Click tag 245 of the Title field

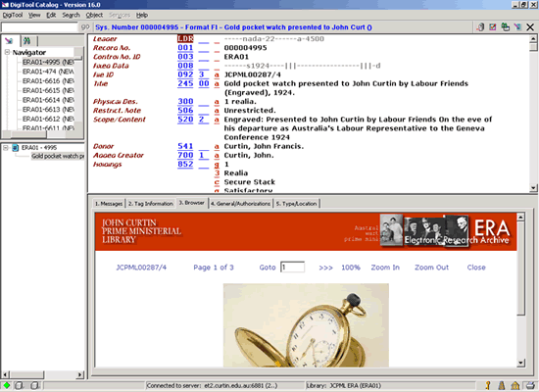point(185,83)
